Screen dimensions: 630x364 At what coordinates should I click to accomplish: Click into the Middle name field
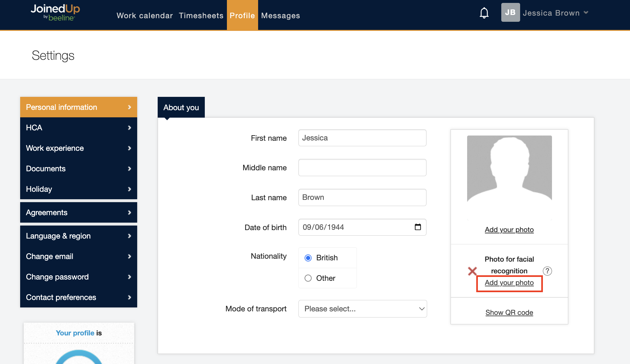362,168
